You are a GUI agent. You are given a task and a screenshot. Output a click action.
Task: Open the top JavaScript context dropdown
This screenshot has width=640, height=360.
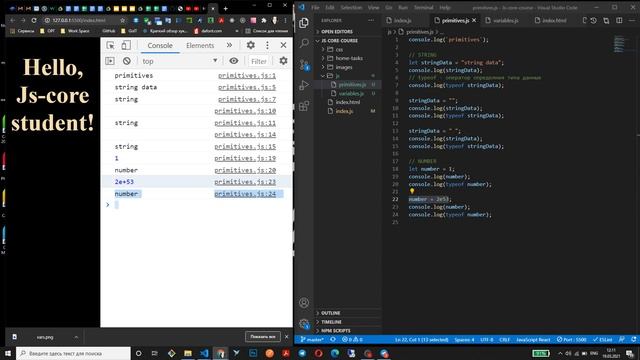[x=180, y=61]
